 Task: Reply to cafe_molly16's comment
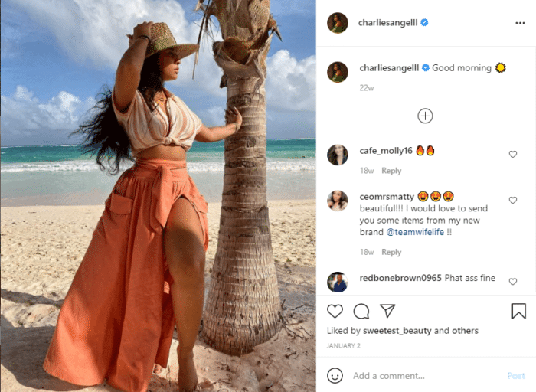(391, 171)
